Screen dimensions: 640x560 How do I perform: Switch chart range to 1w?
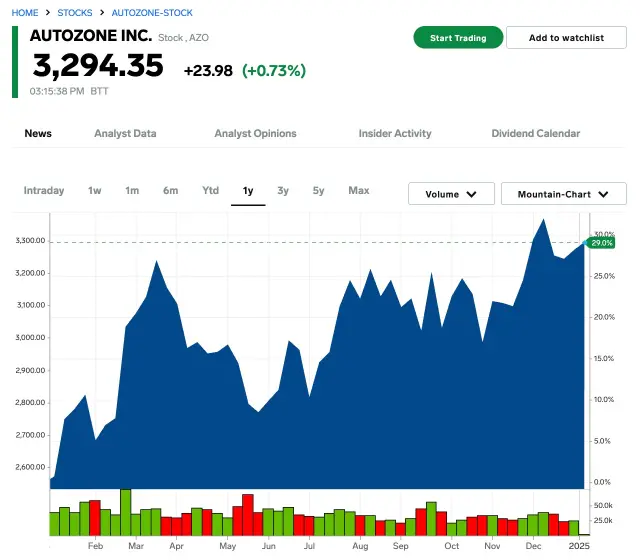tap(95, 191)
